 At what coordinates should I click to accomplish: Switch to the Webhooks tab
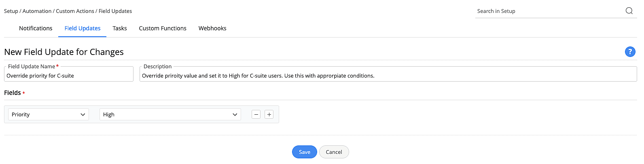tap(212, 28)
